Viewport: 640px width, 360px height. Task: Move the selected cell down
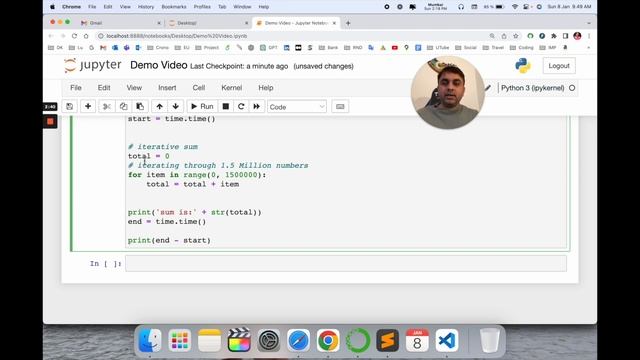coord(176,107)
